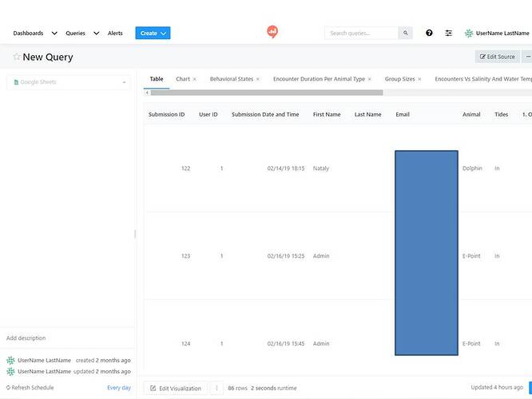Click the created 2 months ago entry

[x=103, y=361]
